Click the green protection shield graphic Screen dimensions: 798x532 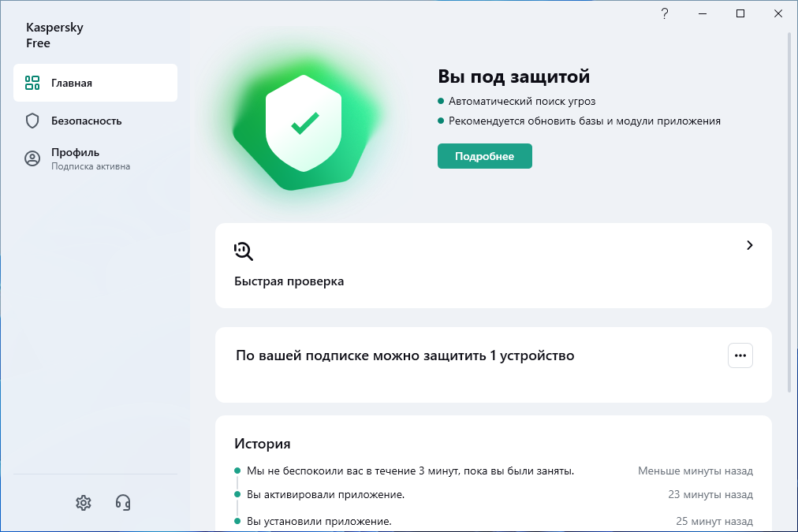tap(304, 123)
